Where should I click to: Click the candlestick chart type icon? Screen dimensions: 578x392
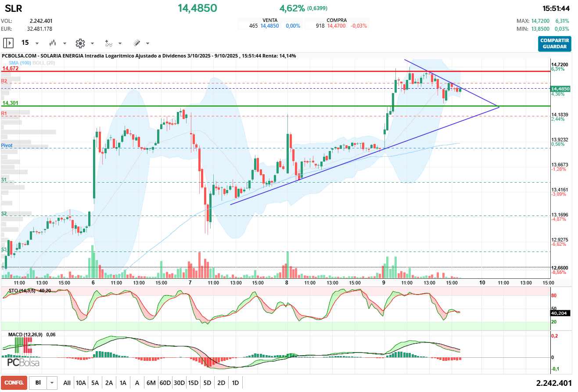coord(53,43)
